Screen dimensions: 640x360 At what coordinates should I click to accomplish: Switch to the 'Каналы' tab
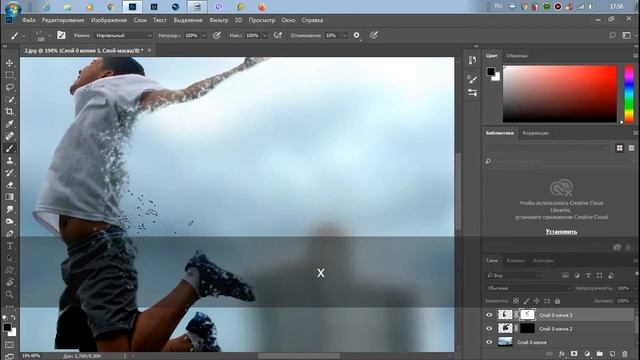(515, 260)
